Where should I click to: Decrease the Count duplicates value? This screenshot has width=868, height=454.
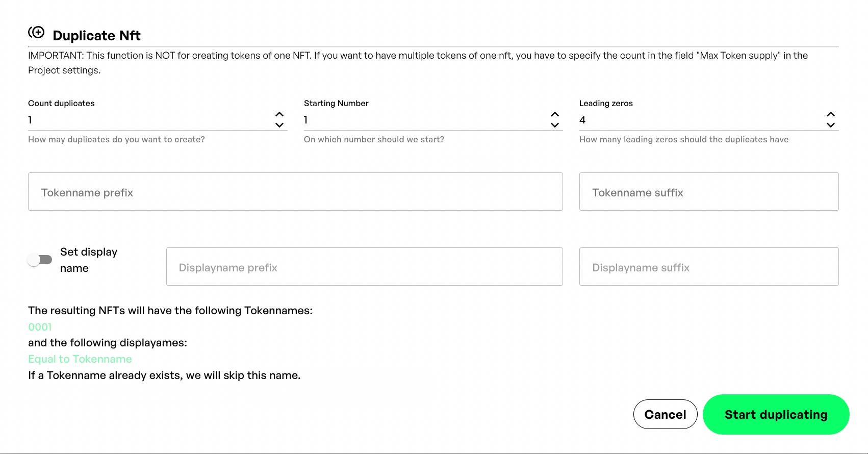[279, 125]
